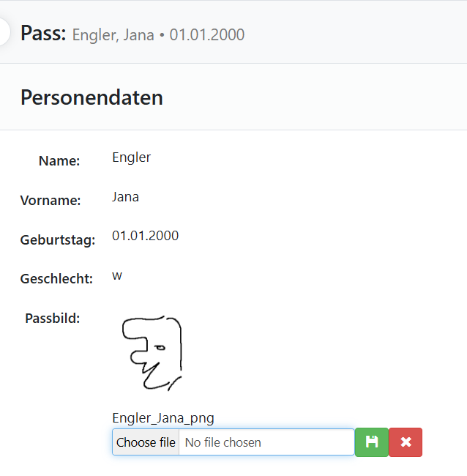
Task: Click the round button at the header's left edge
Action: tap(3, 32)
